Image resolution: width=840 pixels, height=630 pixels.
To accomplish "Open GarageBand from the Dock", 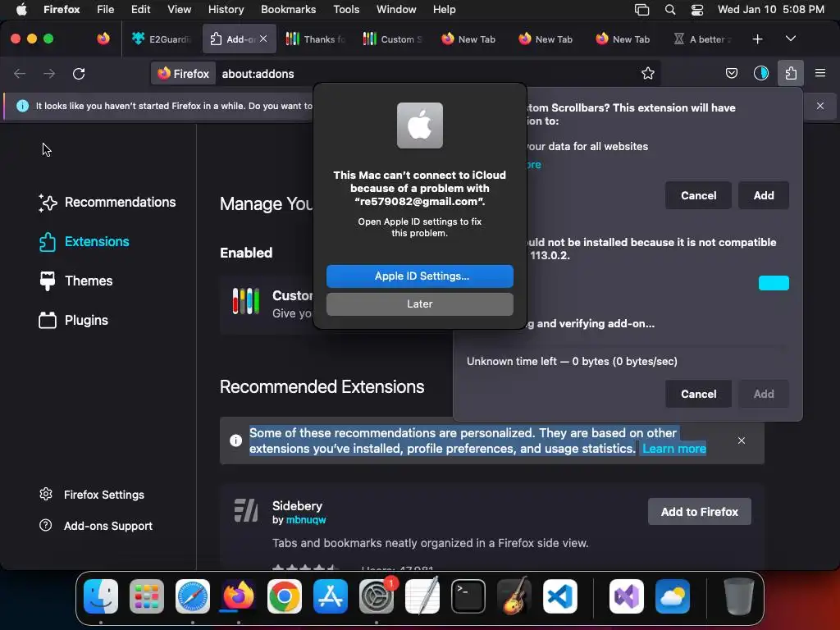I will 514,596.
